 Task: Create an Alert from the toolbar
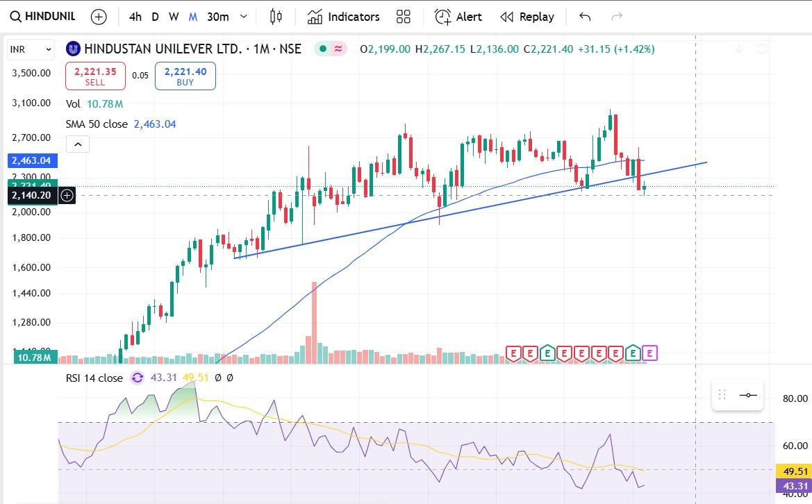coord(458,17)
